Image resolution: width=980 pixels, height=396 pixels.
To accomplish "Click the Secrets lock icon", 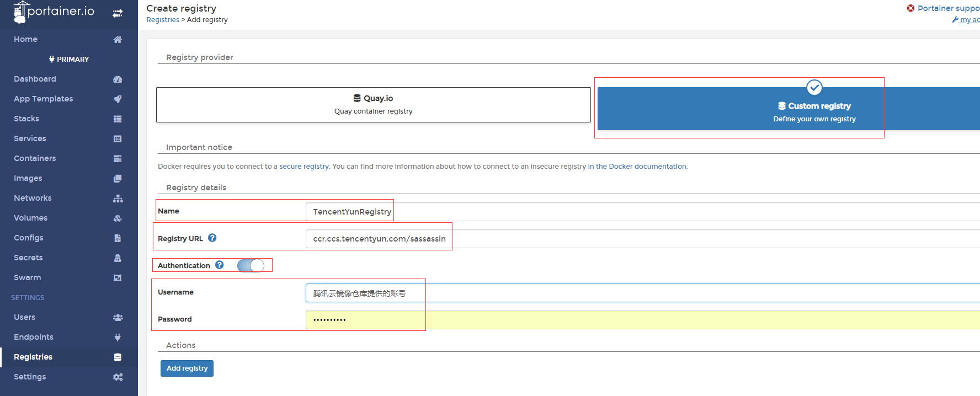I will point(118,258).
